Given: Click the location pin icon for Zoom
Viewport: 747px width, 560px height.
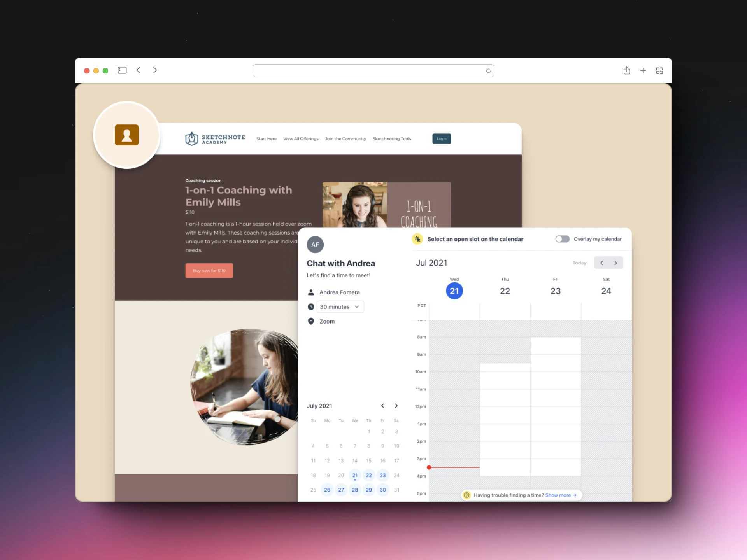Looking at the screenshot, I should [311, 321].
